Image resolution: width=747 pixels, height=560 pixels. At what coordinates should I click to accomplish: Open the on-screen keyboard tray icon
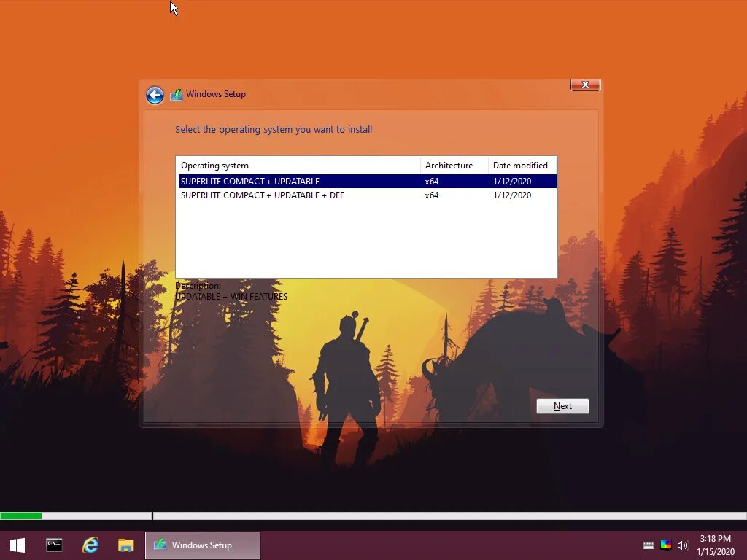click(649, 545)
